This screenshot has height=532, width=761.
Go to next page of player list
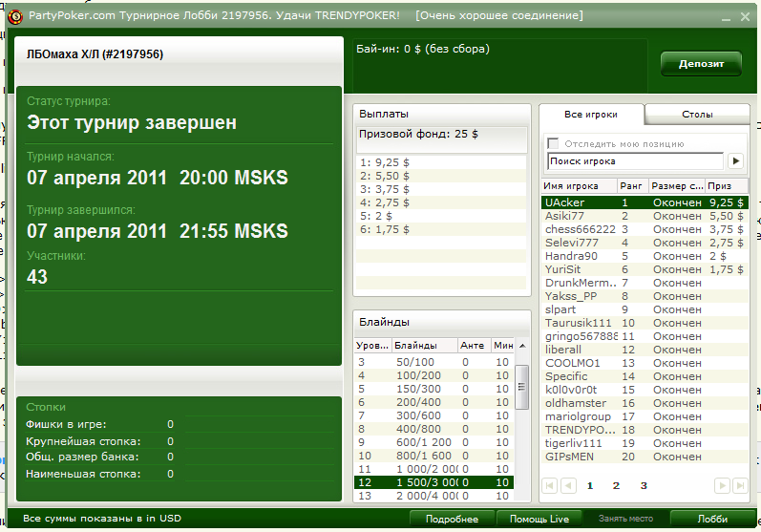[722, 485]
